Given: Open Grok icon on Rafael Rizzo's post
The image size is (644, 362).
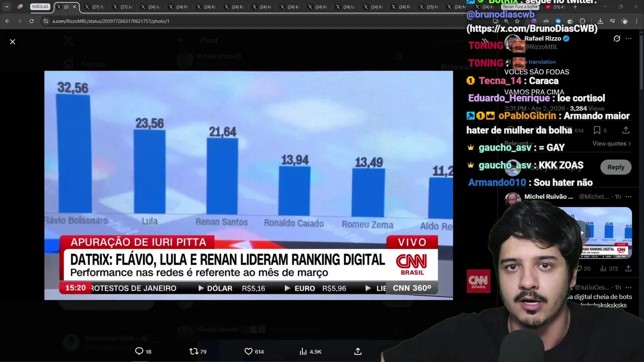Looking at the screenshot, I should 617,38.
